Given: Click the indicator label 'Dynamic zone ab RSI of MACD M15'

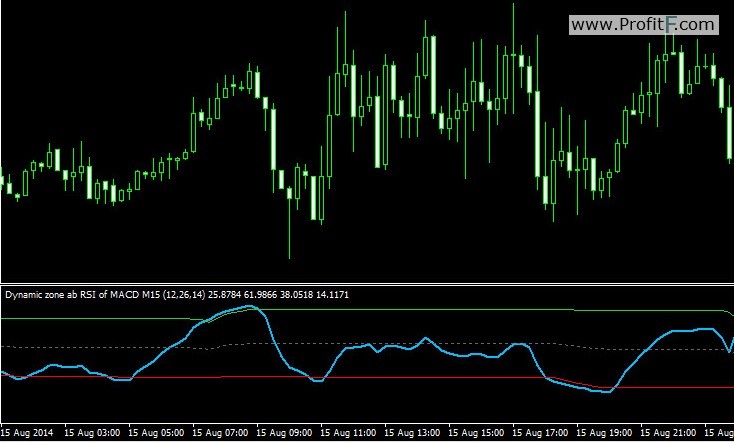Looking at the screenshot, I should 81,295.
